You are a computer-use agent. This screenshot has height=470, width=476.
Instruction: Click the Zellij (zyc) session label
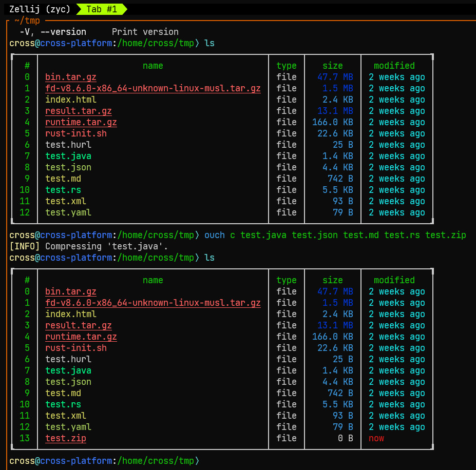(40, 9)
